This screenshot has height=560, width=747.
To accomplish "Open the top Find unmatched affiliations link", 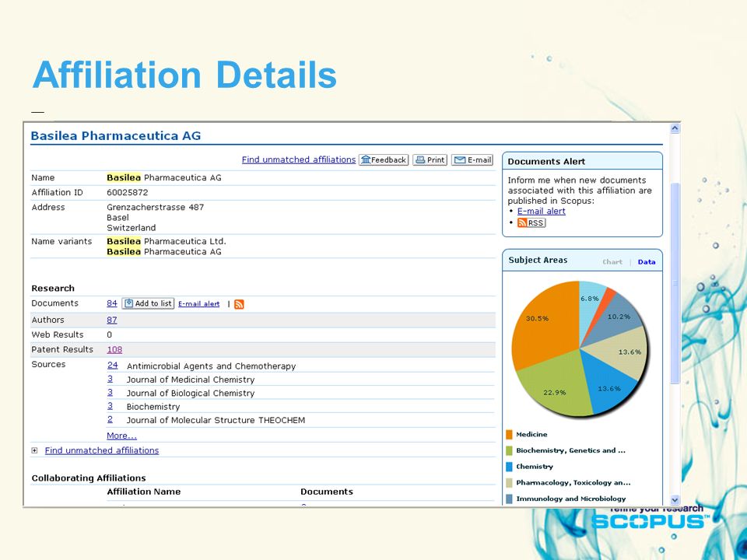I will pyautogui.click(x=299, y=159).
